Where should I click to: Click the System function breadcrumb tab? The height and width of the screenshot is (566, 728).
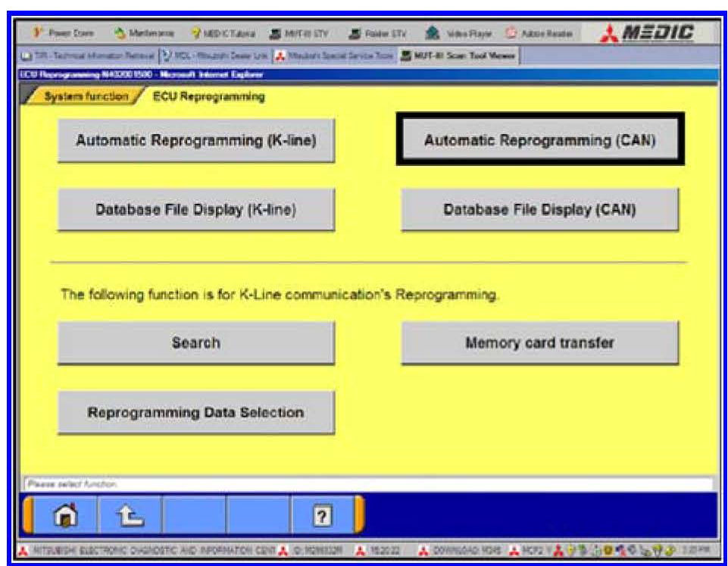click(x=85, y=97)
